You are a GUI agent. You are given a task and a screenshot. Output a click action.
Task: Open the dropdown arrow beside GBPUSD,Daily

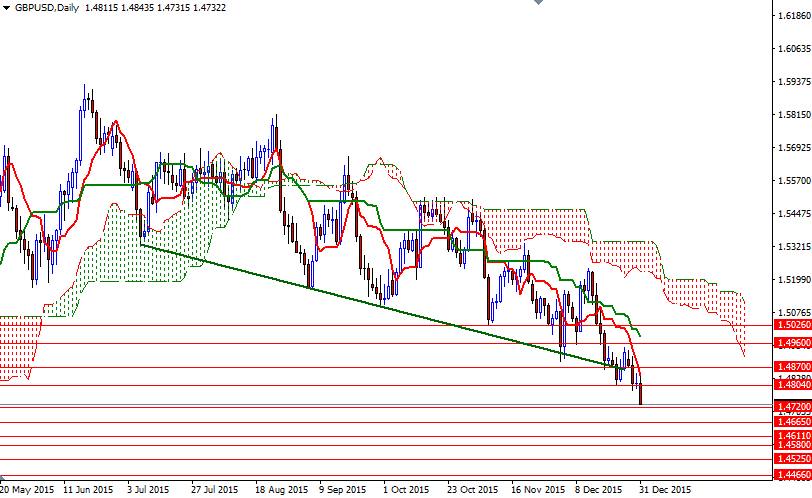tap(6, 8)
